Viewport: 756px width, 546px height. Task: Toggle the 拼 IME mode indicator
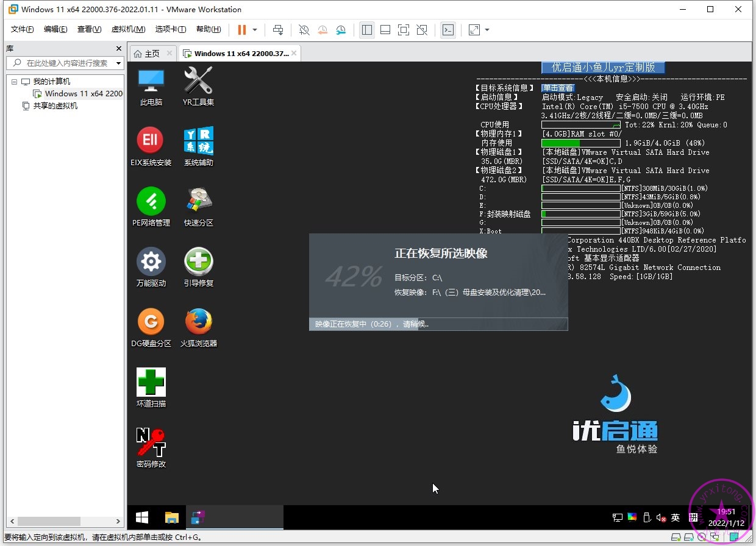pos(693,517)
